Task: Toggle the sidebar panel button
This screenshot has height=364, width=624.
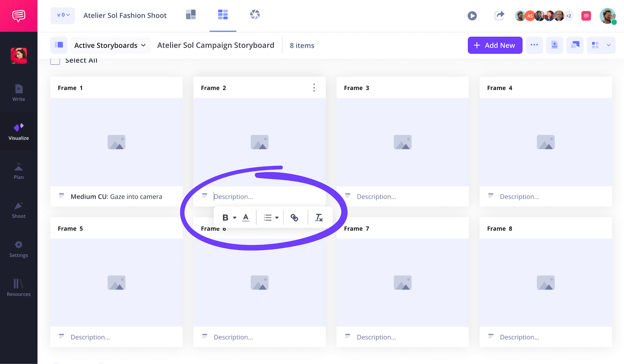Action: (59, 45)
